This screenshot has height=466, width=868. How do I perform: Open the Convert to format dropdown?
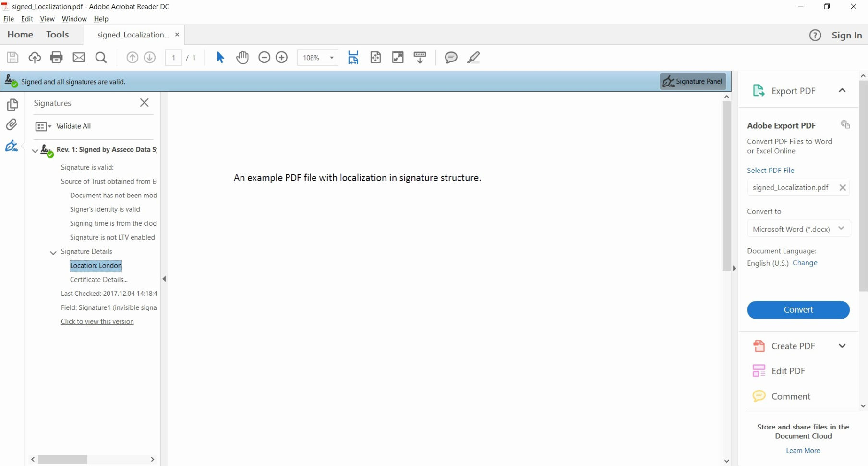[842, 228]
